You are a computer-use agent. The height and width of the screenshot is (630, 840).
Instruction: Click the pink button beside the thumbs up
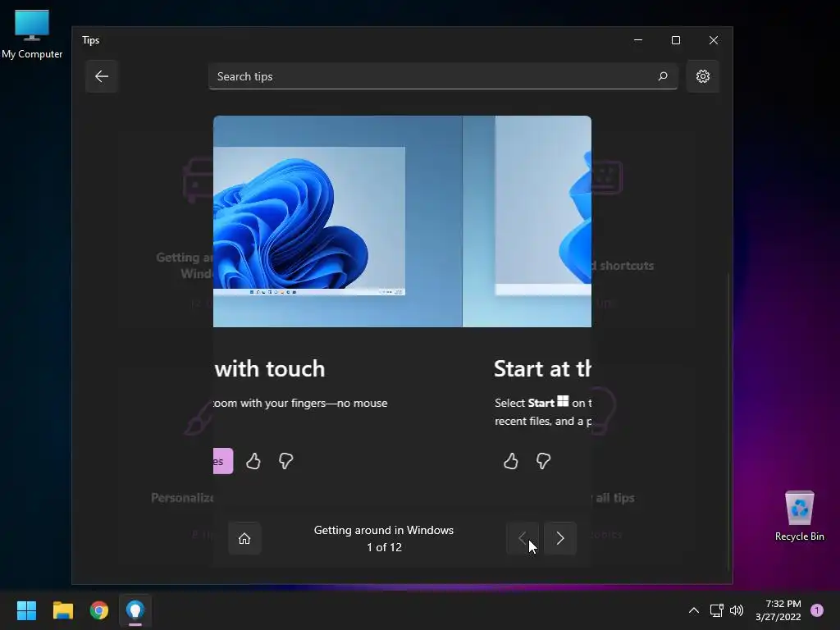coord(223,461)
